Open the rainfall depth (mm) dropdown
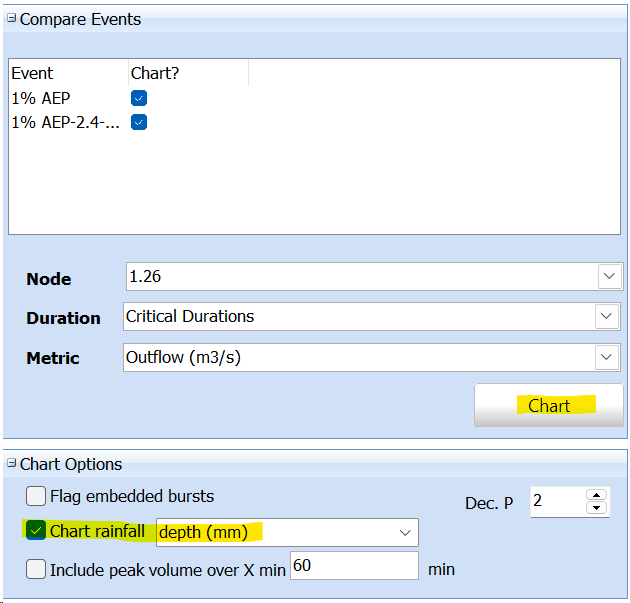Viewport: 630px width, 603px height. coord(405,533)
